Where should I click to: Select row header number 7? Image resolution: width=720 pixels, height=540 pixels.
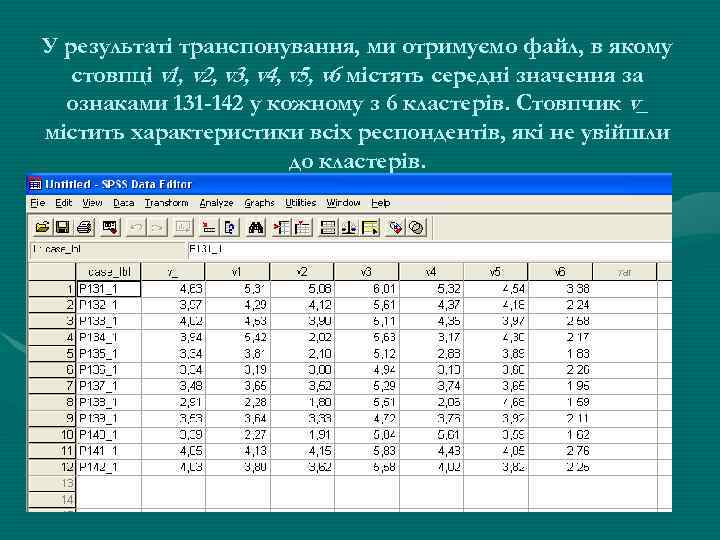click(x=52, y=386)
